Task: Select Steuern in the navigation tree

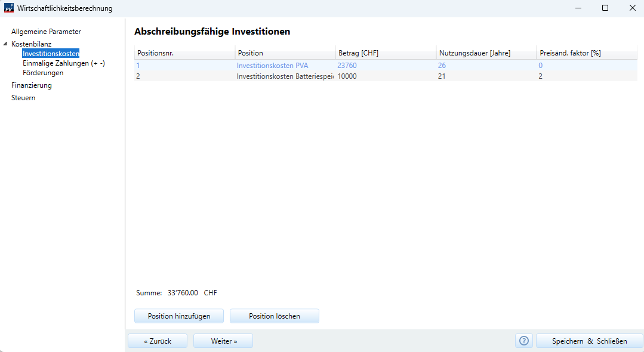Action: [x=23, y=98]
